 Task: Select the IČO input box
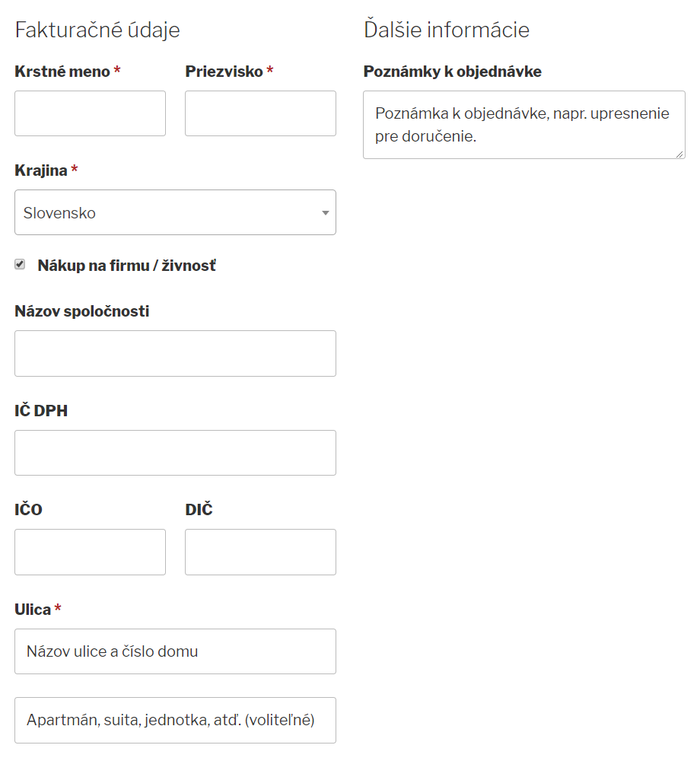coord(90,552)
